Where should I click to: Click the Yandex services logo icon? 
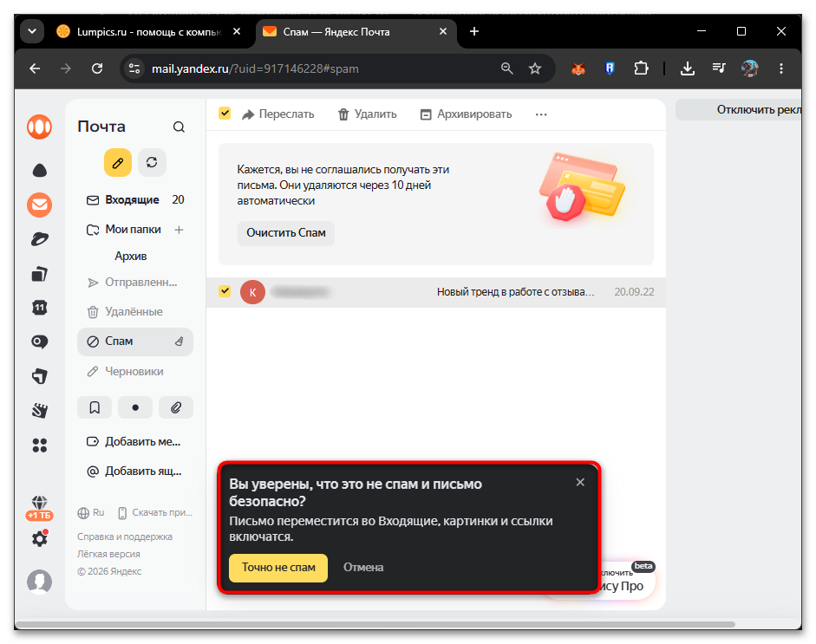click(40, 127)
